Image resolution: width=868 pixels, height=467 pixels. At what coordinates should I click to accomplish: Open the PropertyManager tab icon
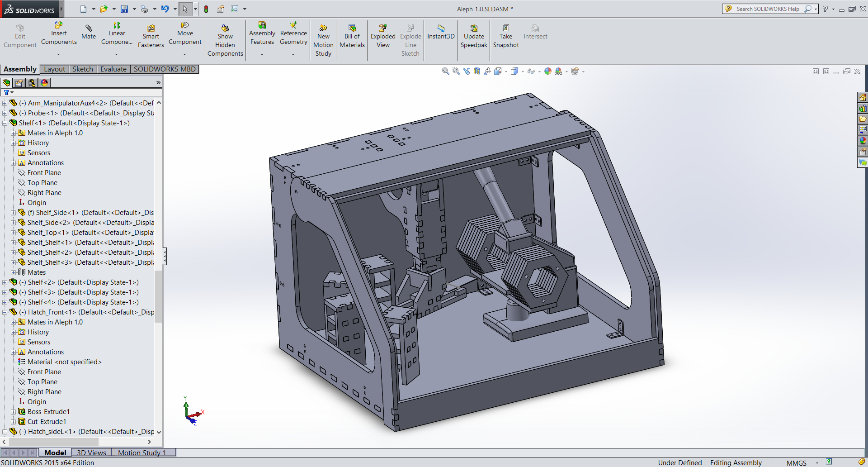[19, 83]
